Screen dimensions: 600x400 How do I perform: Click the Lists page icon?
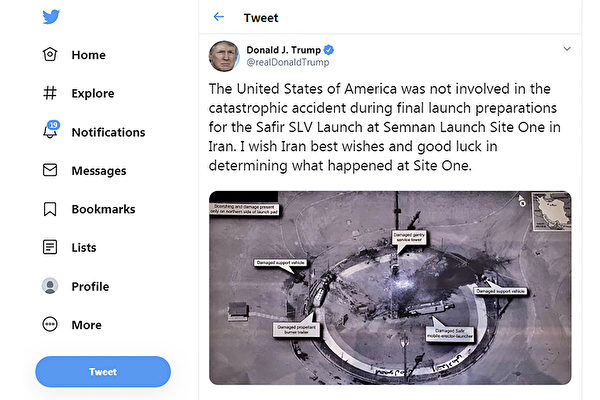pos(50,247)
